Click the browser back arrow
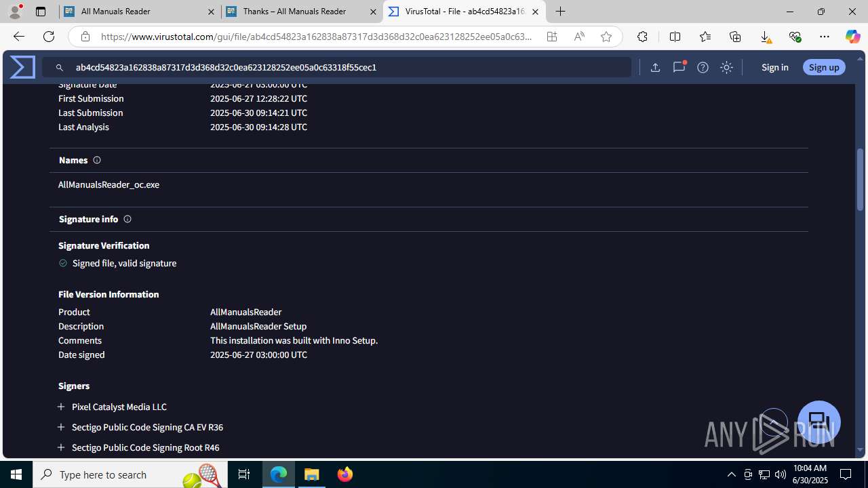 (x=19, y=37)
